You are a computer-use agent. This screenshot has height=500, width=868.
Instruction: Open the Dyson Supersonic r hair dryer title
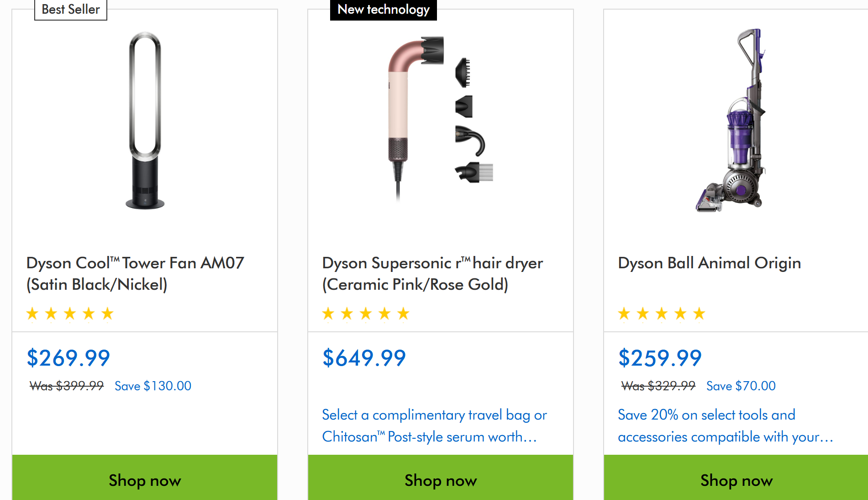point(432,273)
